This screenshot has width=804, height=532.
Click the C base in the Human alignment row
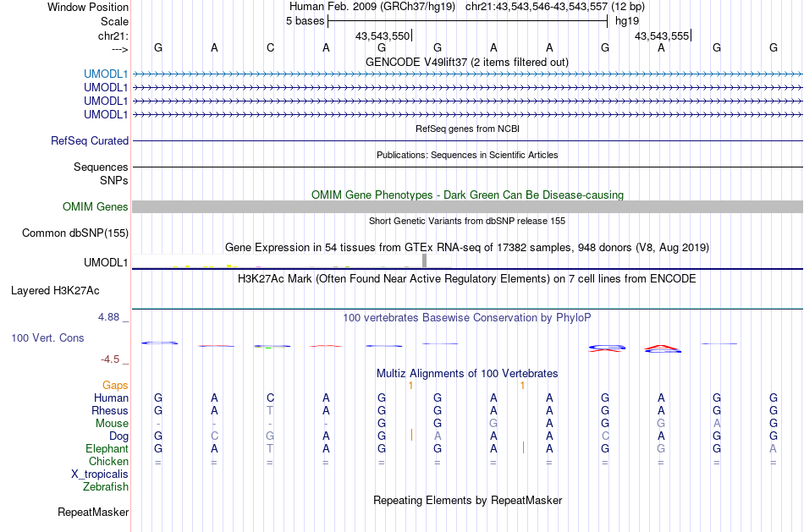270,398
